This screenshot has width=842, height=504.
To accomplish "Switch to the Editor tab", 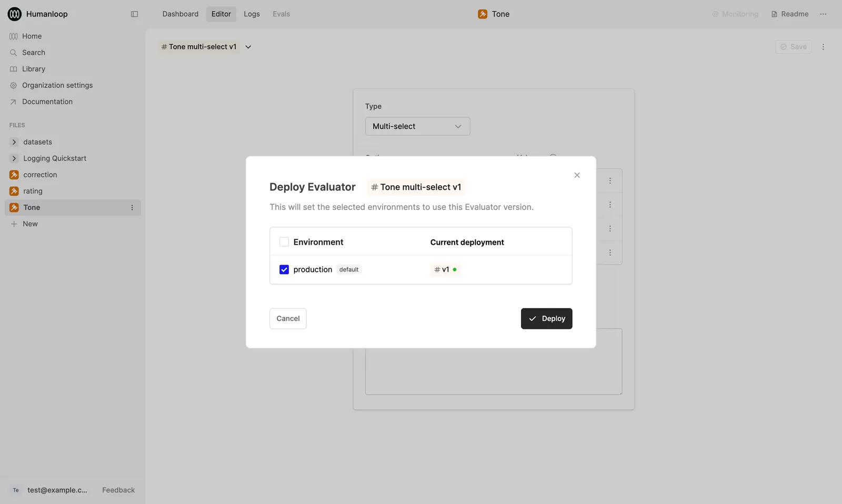I will (x=221, y=14).
